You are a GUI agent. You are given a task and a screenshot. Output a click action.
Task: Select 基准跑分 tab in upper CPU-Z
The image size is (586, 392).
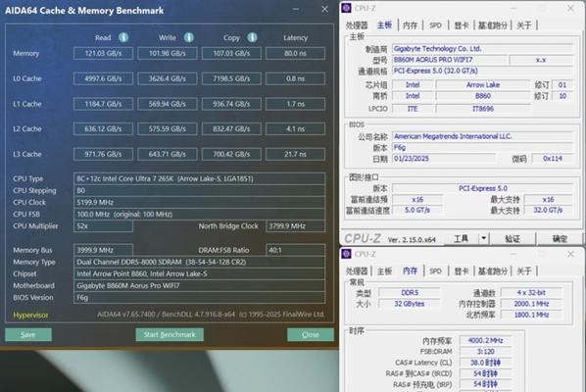point(493,25)
